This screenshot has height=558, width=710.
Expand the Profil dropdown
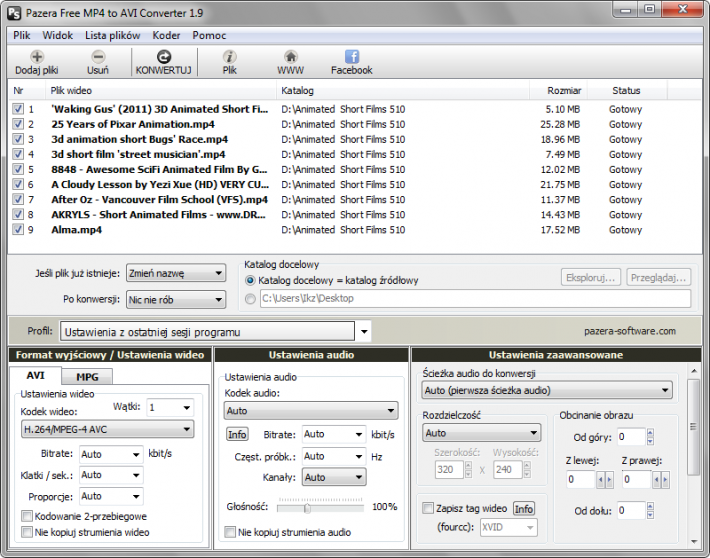click(x=364, y=332)
